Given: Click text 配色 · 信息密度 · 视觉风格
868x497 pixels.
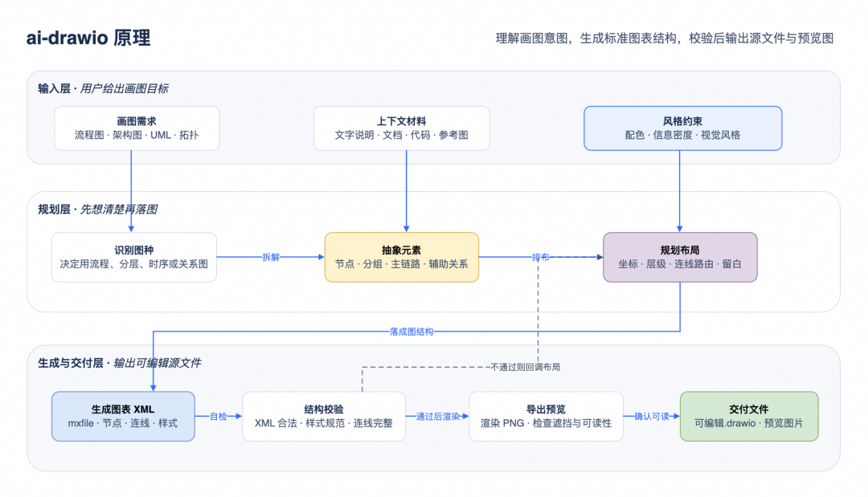Looking at the screenshot, I should [x=682, y=135].
